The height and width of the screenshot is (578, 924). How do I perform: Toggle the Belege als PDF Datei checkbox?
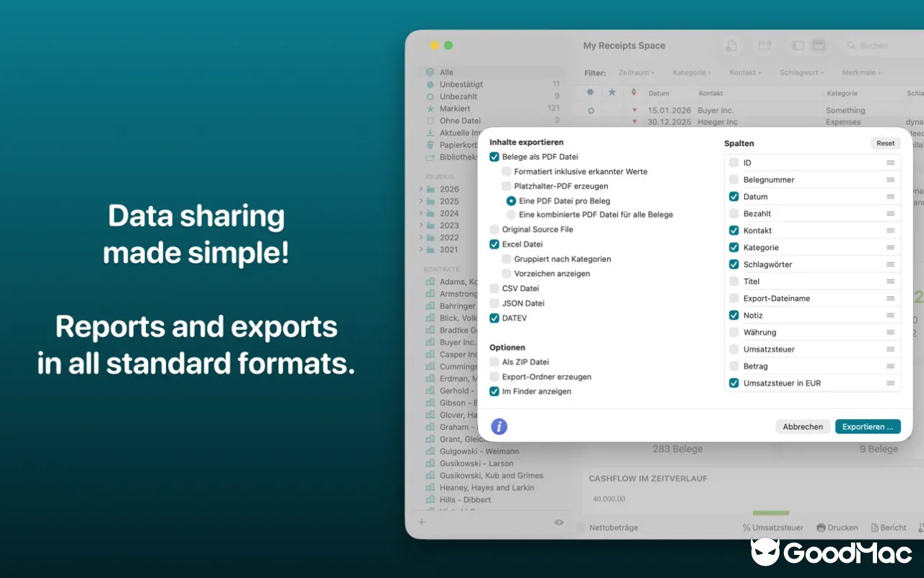click(494, 157)
